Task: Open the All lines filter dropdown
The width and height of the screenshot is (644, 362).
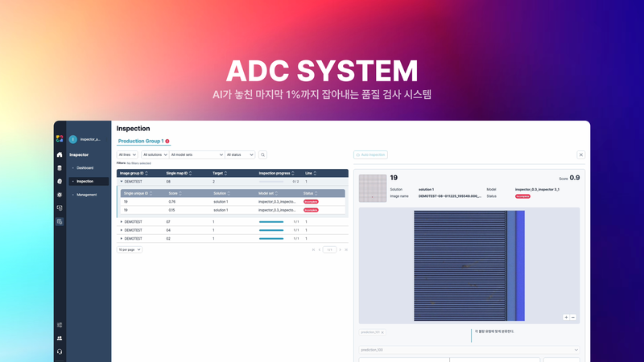Action: click(x=127, y=154)
